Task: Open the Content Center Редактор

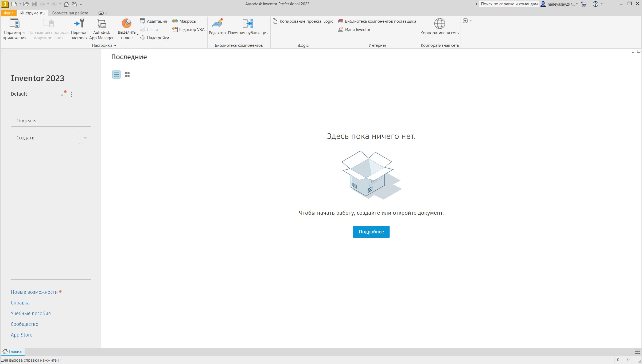Action: [x=217, y=27]
